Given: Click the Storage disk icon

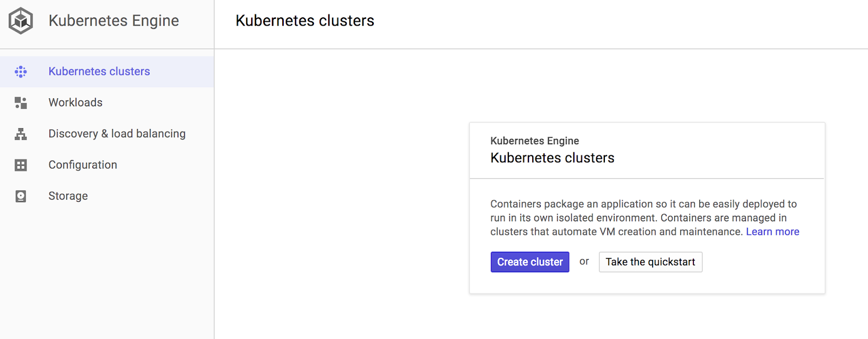Looking at the screenshot, I should tap(21, 196).
